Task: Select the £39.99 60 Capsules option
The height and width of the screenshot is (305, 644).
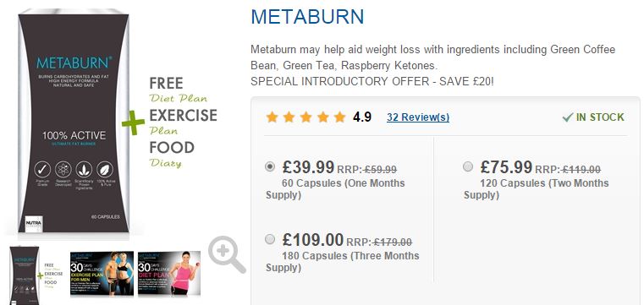Action: click(270, 166)
